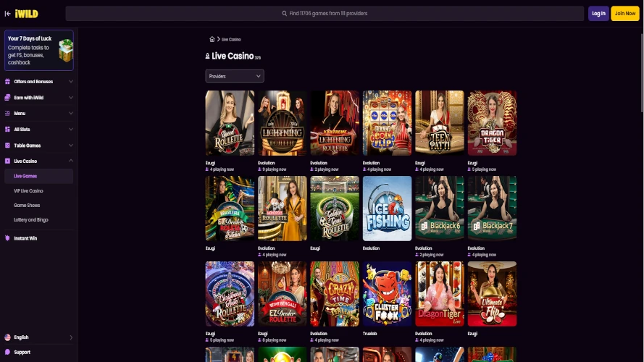Click the Offers and Bonuses gift icon

tap(7, 82)
